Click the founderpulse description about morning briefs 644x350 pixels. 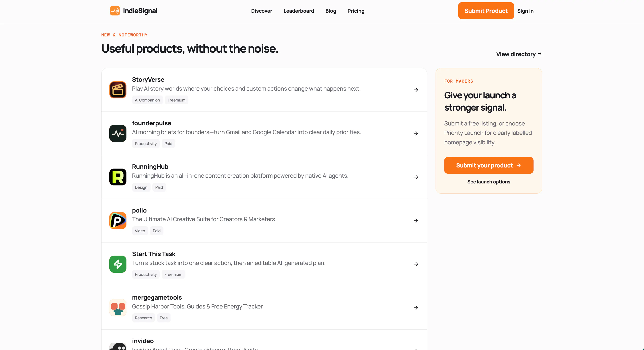246,132
